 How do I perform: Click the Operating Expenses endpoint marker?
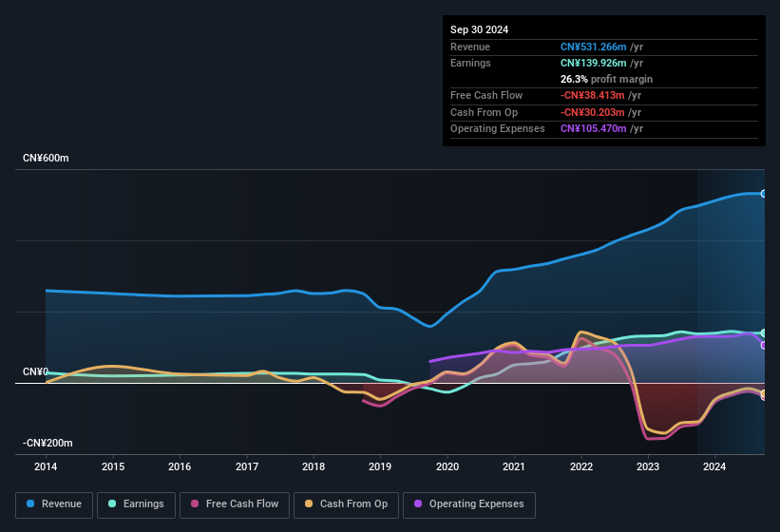tap(764, 345)
